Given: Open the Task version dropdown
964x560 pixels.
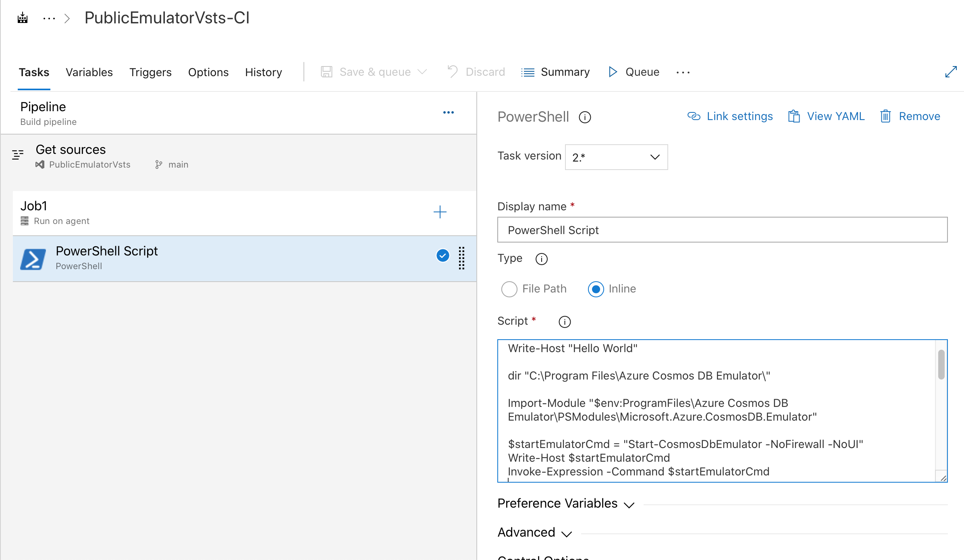Looking at the screenshot, I should (x=614, y=156).
